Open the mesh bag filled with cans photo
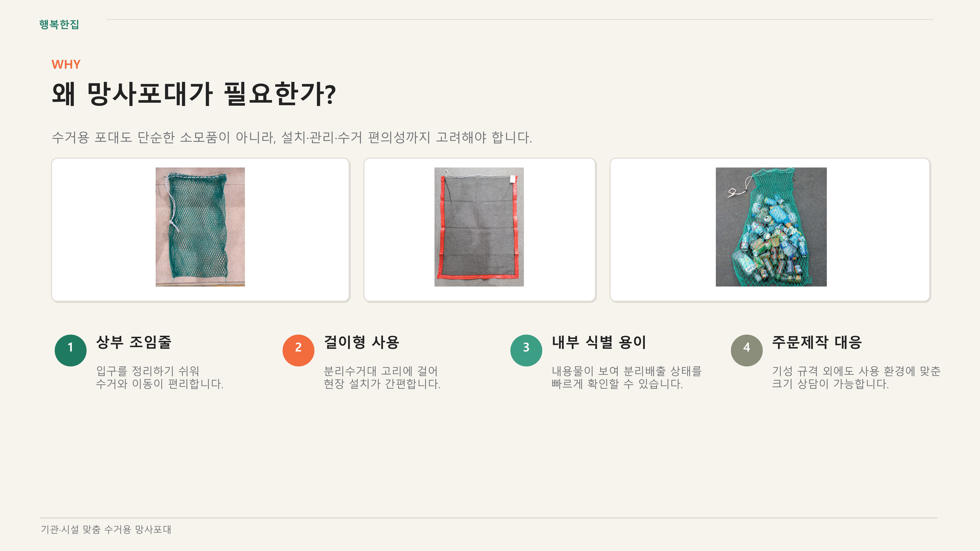Viewport: 980px width, 551px height. (771, 227)
